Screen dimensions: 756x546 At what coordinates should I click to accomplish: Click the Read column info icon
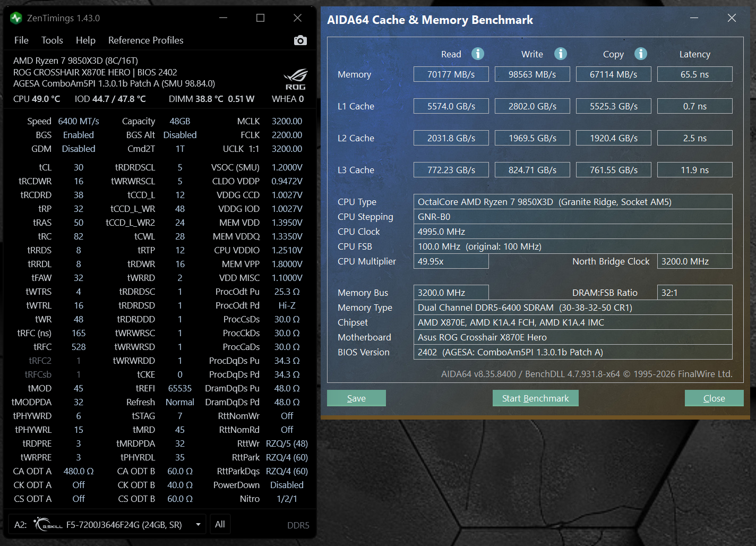tap(478, 54)
